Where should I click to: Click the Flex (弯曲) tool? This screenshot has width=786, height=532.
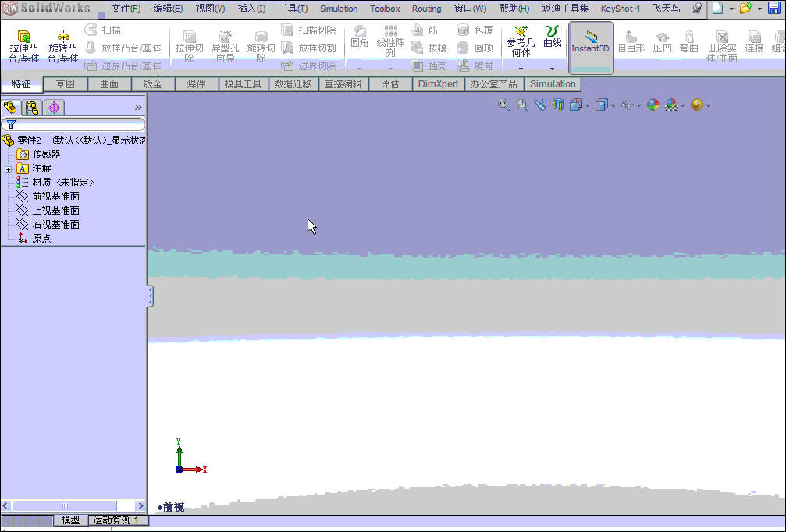(x=689, y=41)
